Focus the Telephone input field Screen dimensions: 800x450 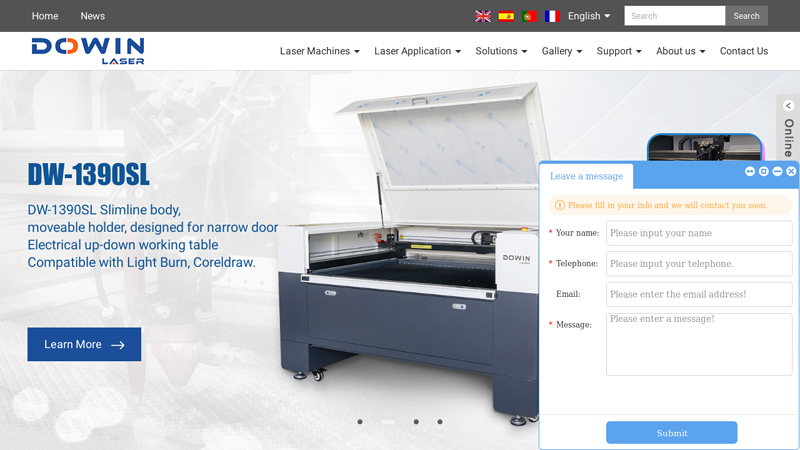click(x=699, y=264)
